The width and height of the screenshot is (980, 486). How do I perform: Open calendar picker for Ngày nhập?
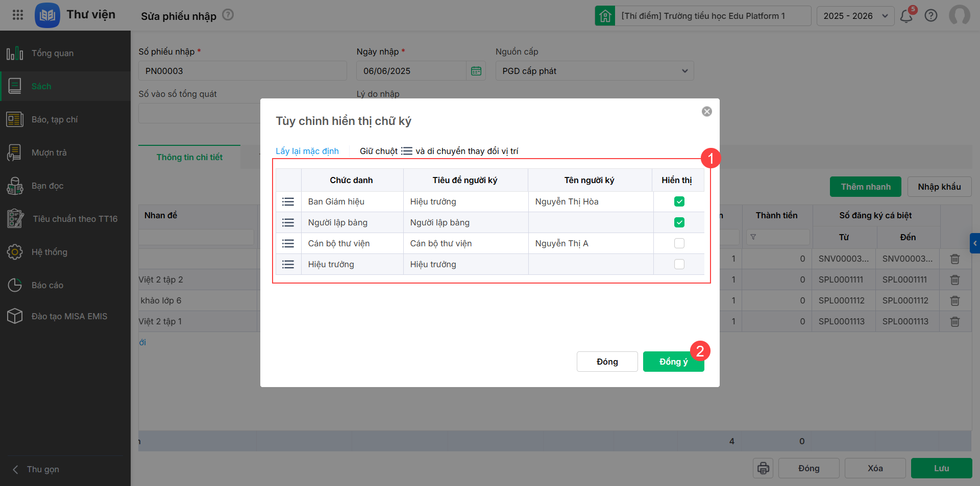click(476, 71)
